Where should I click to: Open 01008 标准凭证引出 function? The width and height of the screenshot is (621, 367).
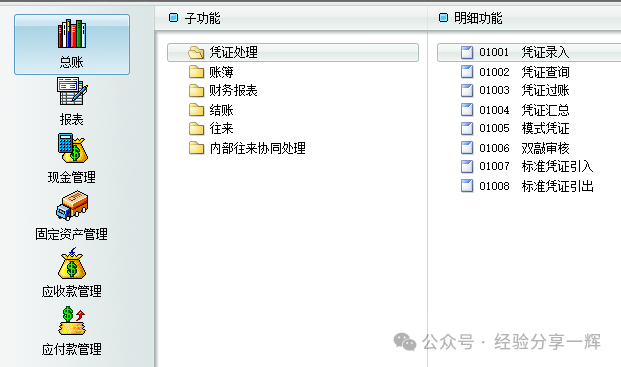coord(527,186)
